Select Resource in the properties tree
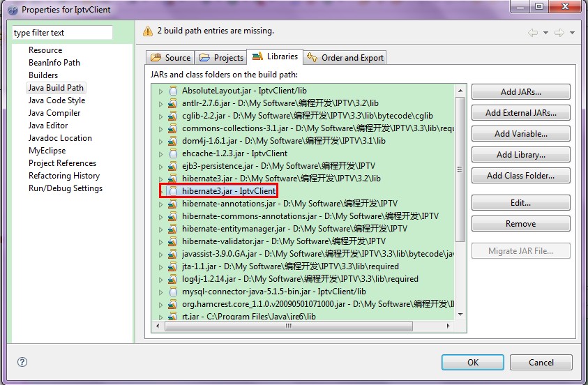The image size is (588, 385). (45, 50)
